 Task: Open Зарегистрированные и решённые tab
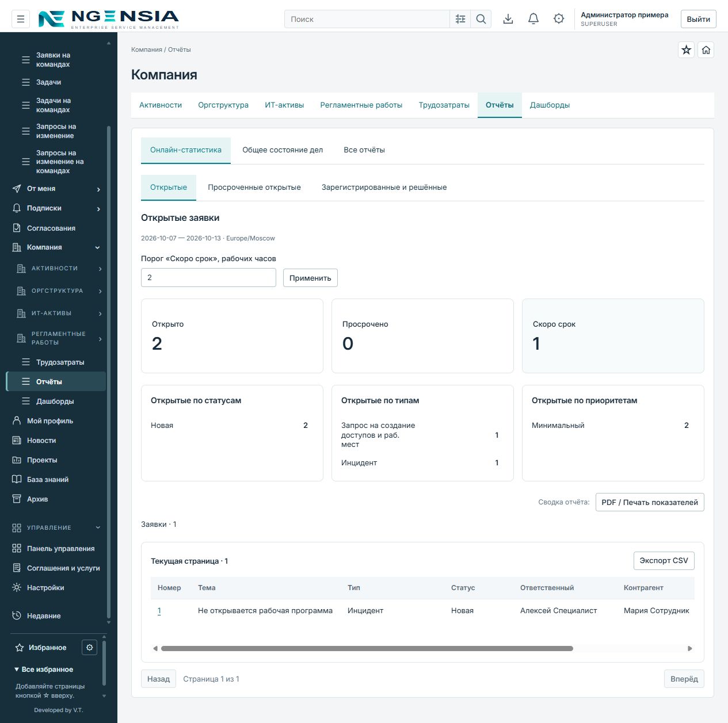click(x=384, y=188)
